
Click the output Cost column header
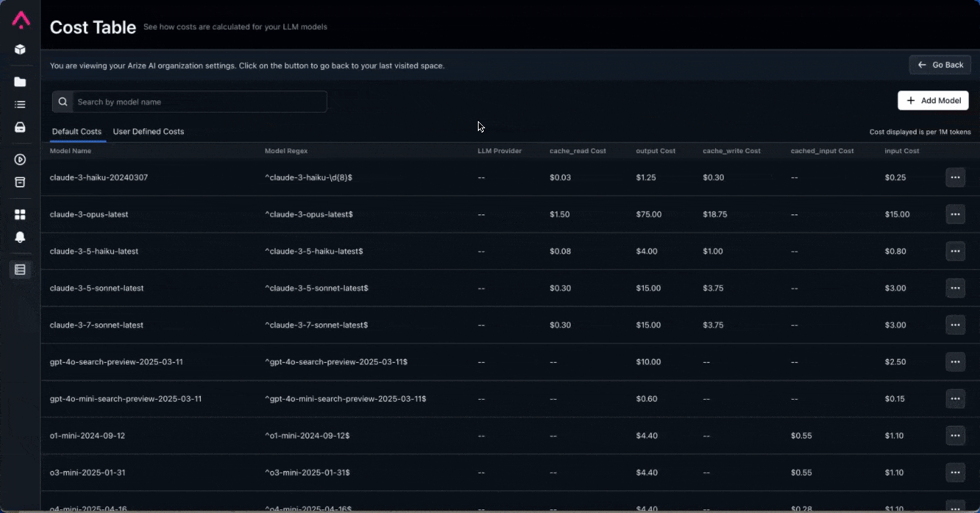tap(656, 151)
